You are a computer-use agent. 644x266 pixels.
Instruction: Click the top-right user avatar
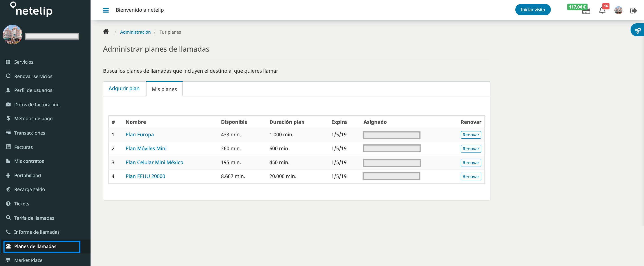coord(618,10)
